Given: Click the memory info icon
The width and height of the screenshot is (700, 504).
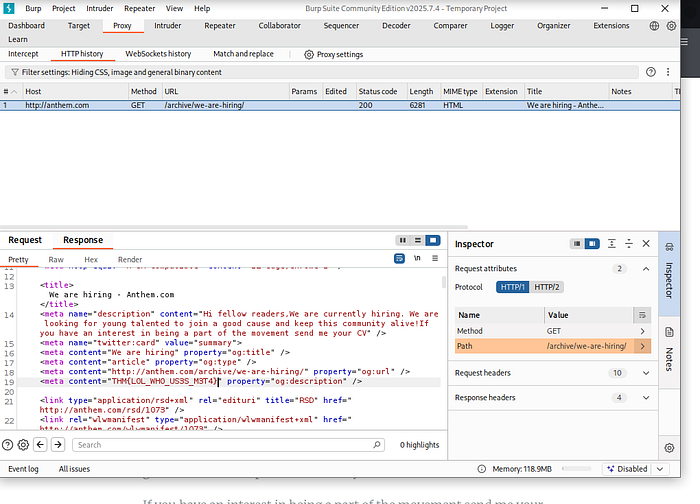Looking at the screenshot, I should 482,469.
